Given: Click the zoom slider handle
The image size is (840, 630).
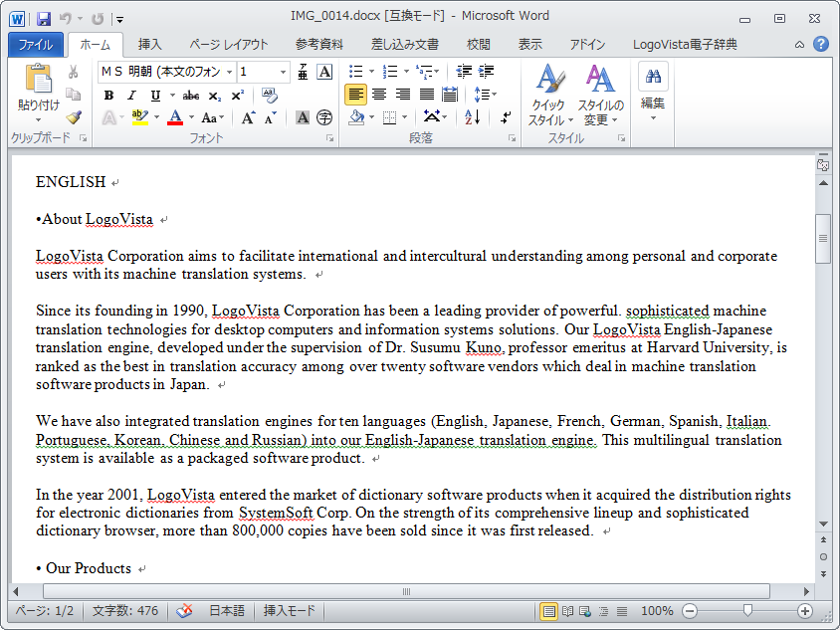Looking at the screenshot, I should click(x=747, y=610).
